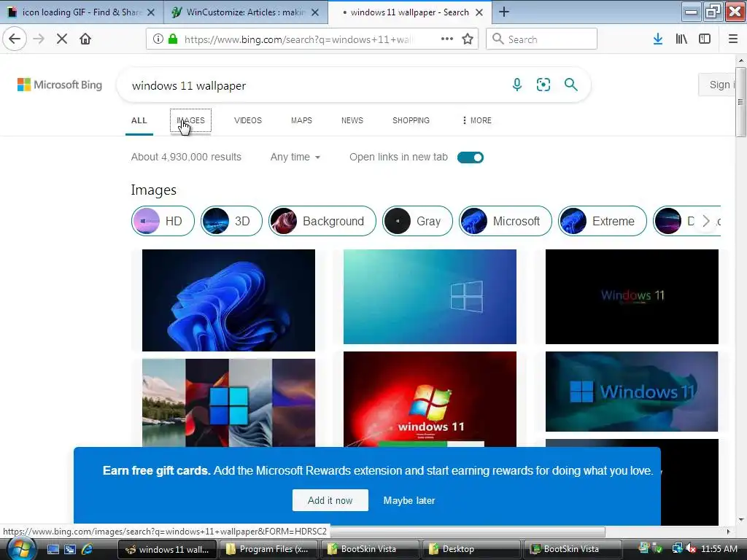Click the Microsoft Bing logo
The image size is (747, 560).
click(x=60, y=85)
